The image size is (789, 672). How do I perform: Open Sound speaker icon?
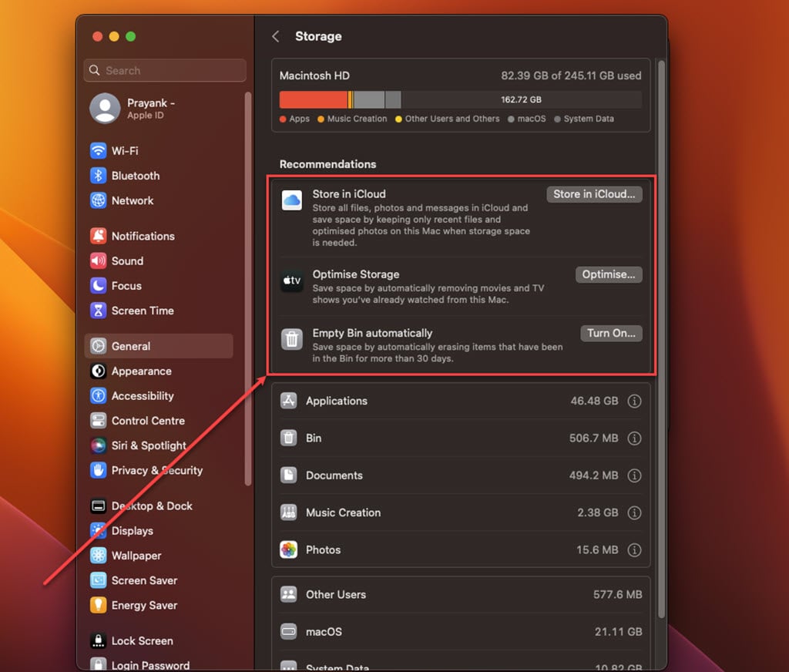point(98,260)
